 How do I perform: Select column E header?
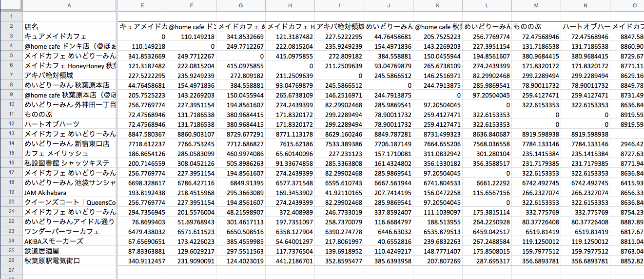[x=142, y=6]
